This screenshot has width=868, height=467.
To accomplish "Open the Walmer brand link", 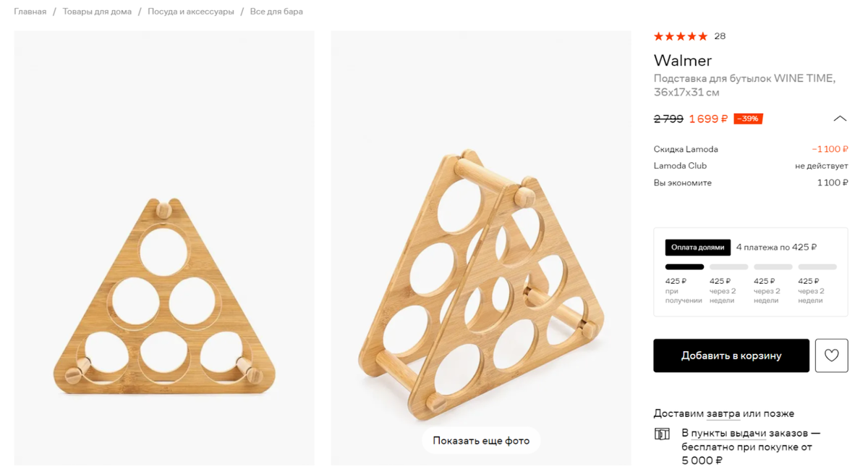I will click(683, 61).
